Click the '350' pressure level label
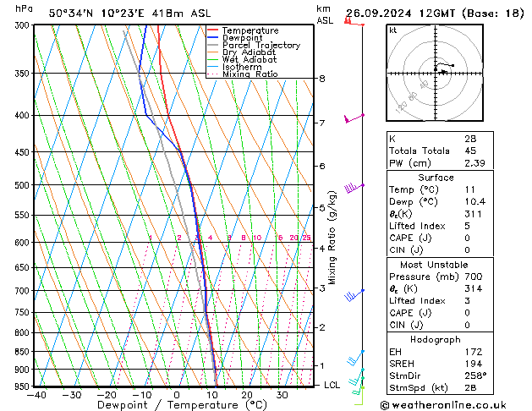The height and width of the screenshot is (411, 532). point(24,74)
